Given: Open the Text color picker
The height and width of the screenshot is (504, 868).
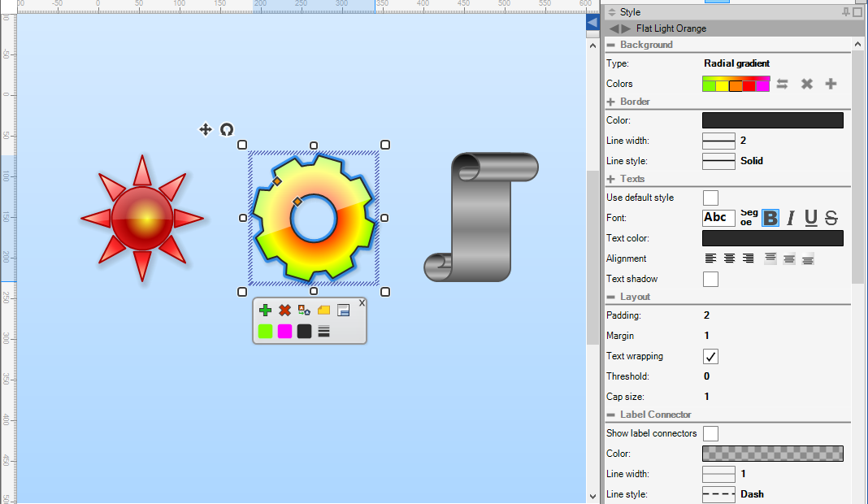Looking at the screenshot, I should click(x=773, y=238).
